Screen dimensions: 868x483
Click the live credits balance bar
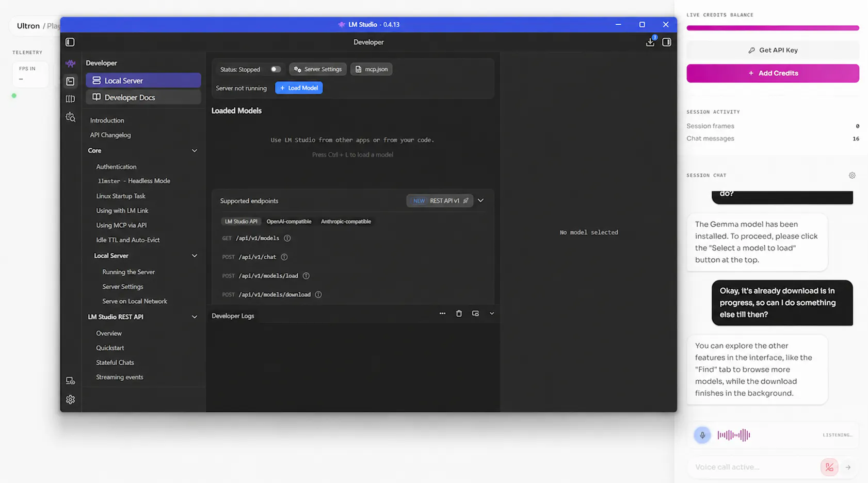pos(773,28)
